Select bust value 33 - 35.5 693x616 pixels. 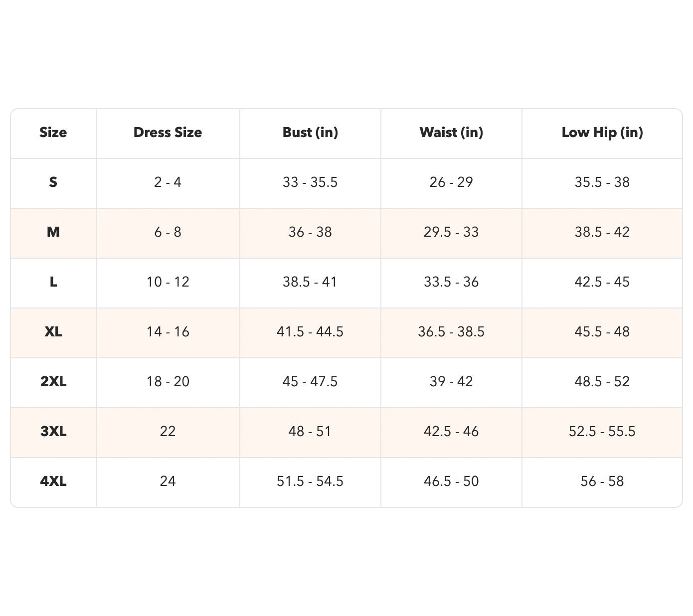(x=310, y=182)
